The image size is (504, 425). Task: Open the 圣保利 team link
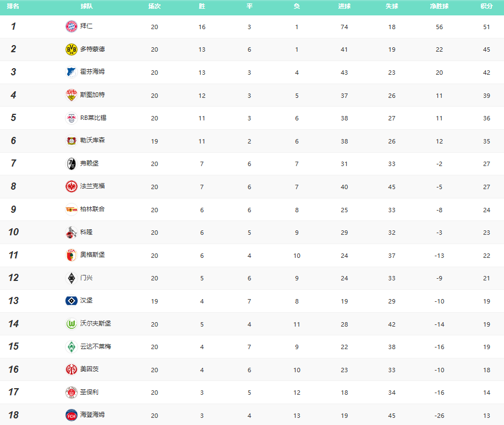pos(89,393)
